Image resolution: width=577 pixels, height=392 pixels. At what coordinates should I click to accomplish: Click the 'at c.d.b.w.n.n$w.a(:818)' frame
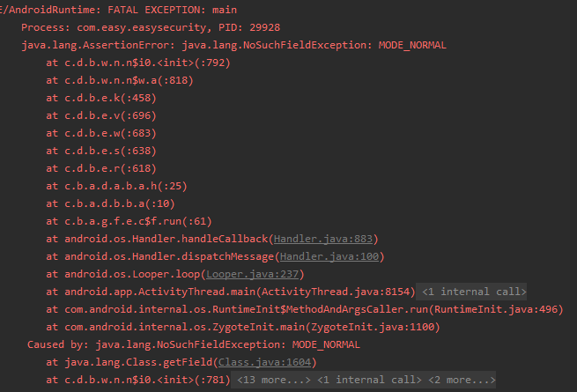(x=120, y=81)
